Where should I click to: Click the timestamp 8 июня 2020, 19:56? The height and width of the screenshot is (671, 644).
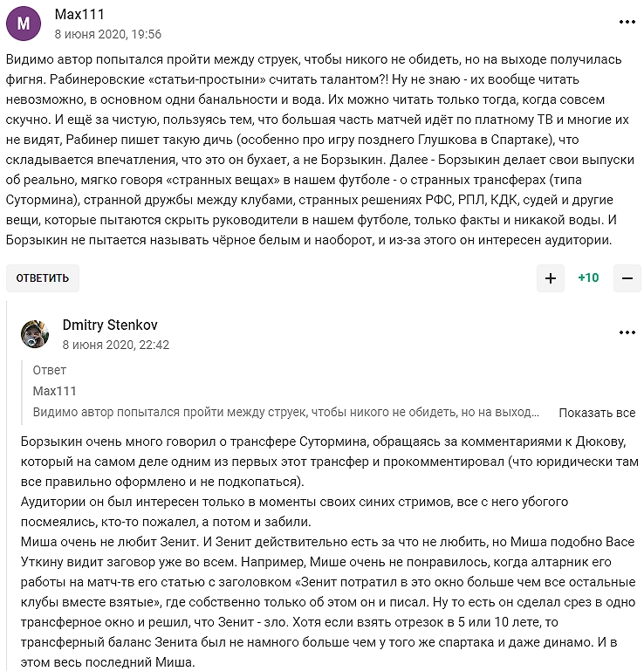pos(107,34)
